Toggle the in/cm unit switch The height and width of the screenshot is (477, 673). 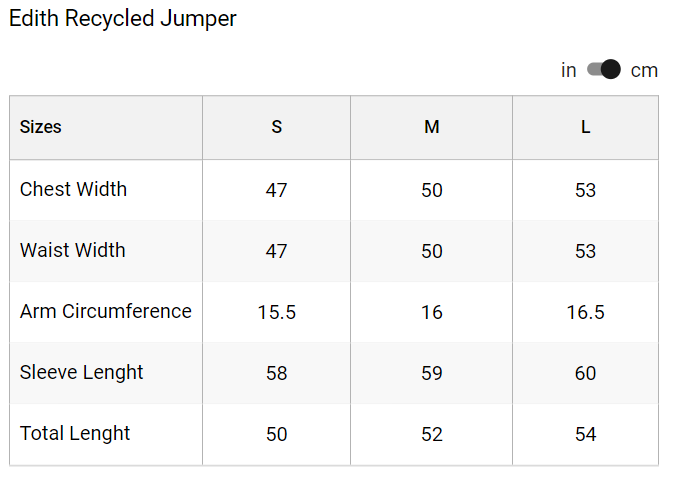(603, 70)
